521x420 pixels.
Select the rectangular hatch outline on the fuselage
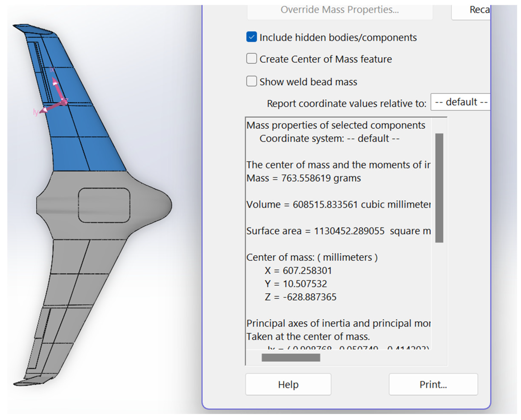coord(104,205)
